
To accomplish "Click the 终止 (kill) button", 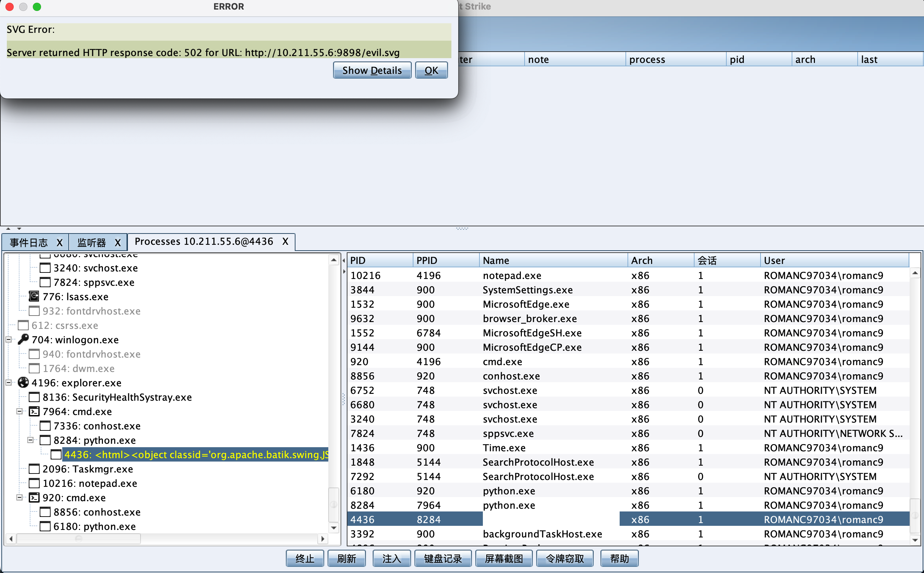I will pos(305,558).
